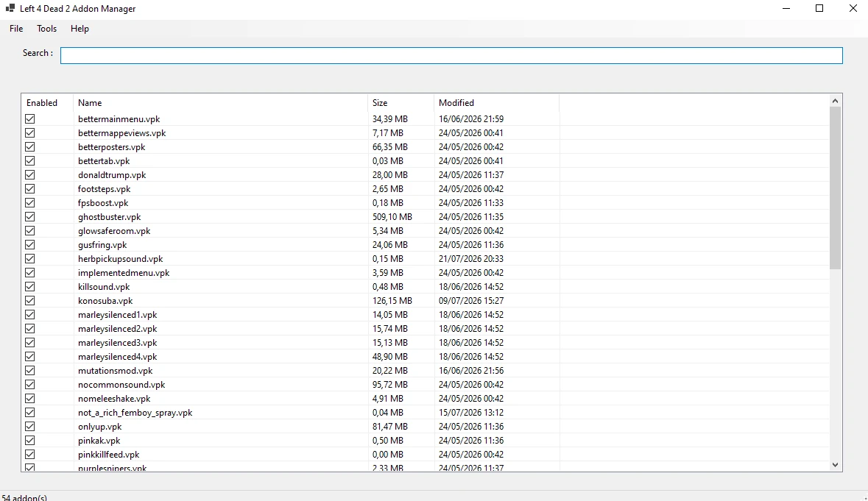Viewport: 868px width, 501px height.
Task: Click the 09/07/2026 15:27 modified date
Action: [471, 301]
